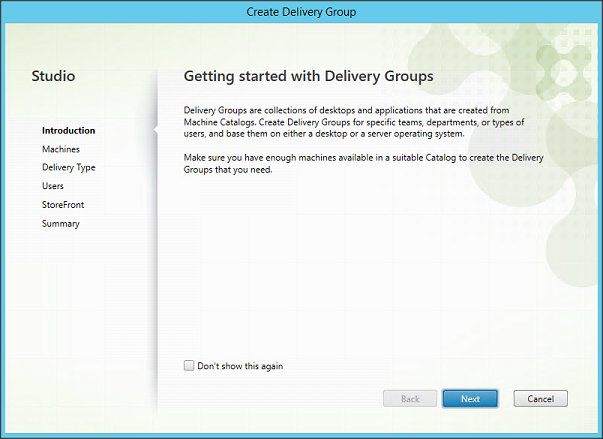Click the Cancel button
This screenshot has width=603, height=439.
point(540,399)
